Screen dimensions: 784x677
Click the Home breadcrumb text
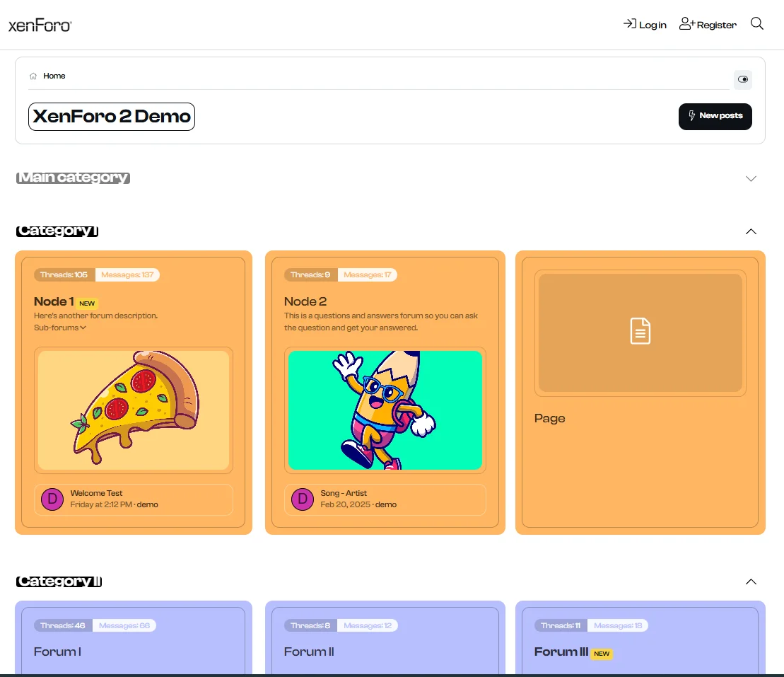pos(54,76)
